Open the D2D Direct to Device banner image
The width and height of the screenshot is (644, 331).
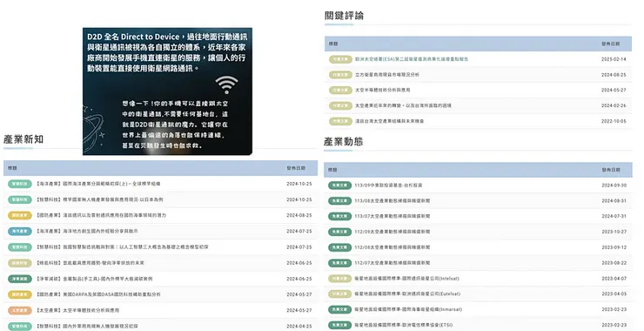[167, 91]
